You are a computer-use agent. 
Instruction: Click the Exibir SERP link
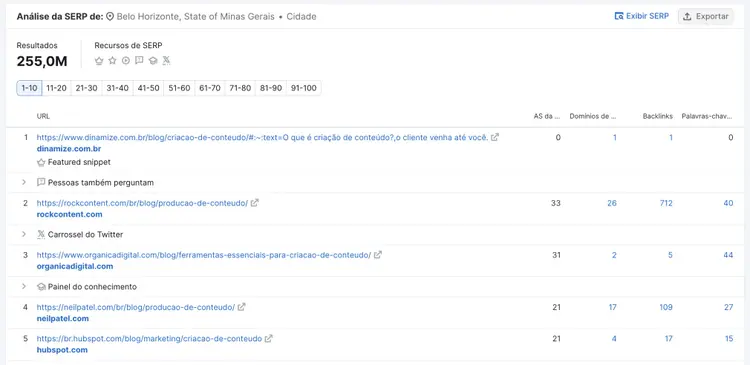(641, 16)
